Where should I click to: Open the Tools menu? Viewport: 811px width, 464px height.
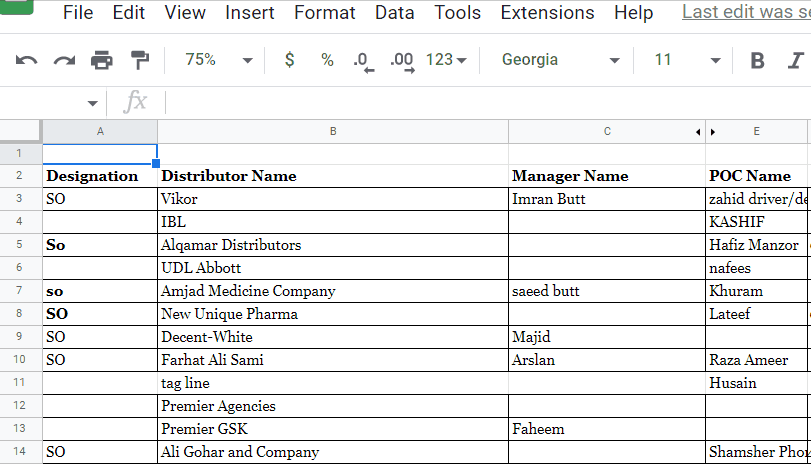click(458, 12)
